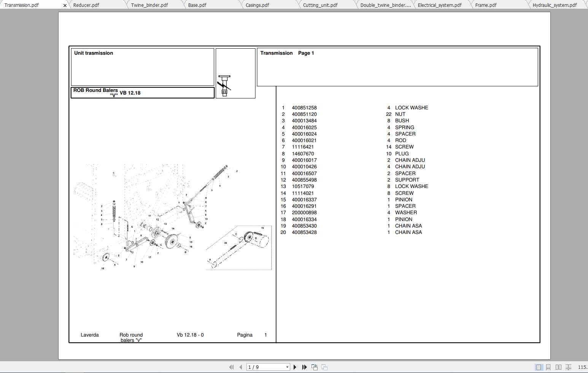Switch to the Electrical_system.pdf tab
The image size is (588, 373).
[439, 5]
